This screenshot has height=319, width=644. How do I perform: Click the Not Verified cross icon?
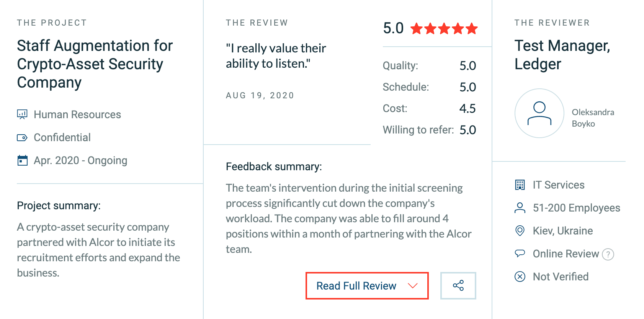click(x=520, y=276)
